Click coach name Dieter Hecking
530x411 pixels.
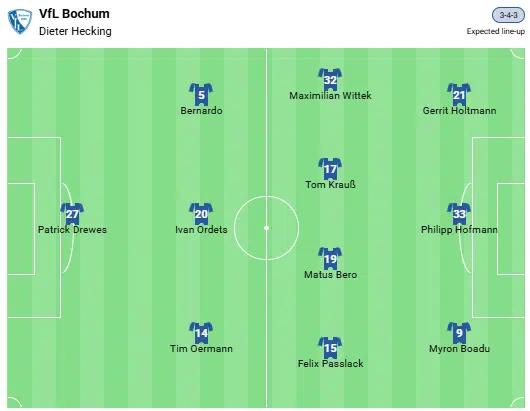[75, 31]
